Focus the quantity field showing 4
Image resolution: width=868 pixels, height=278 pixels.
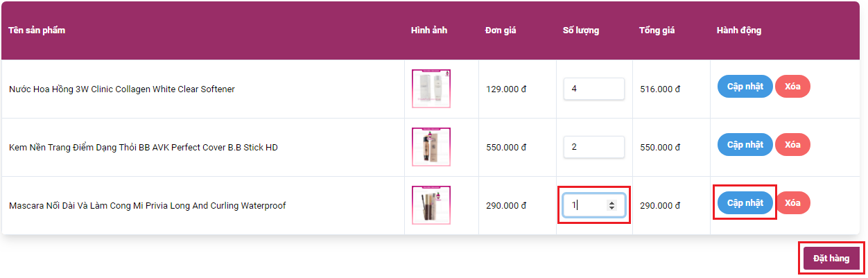[593, 89]
